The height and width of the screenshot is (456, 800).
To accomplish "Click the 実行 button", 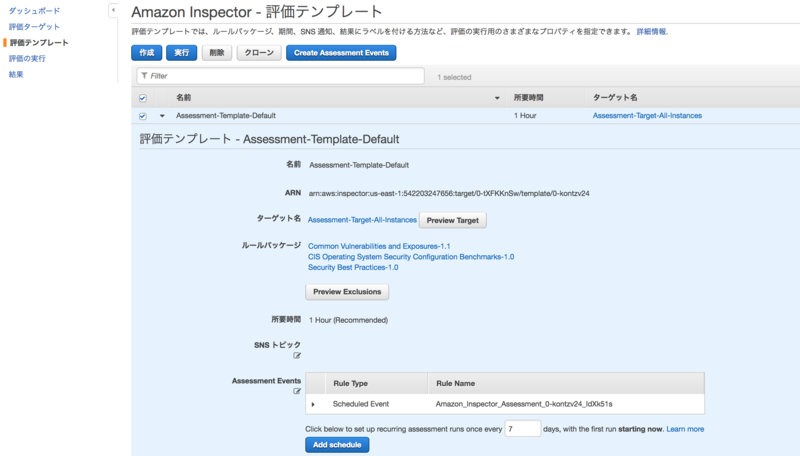I will point(182,53).
